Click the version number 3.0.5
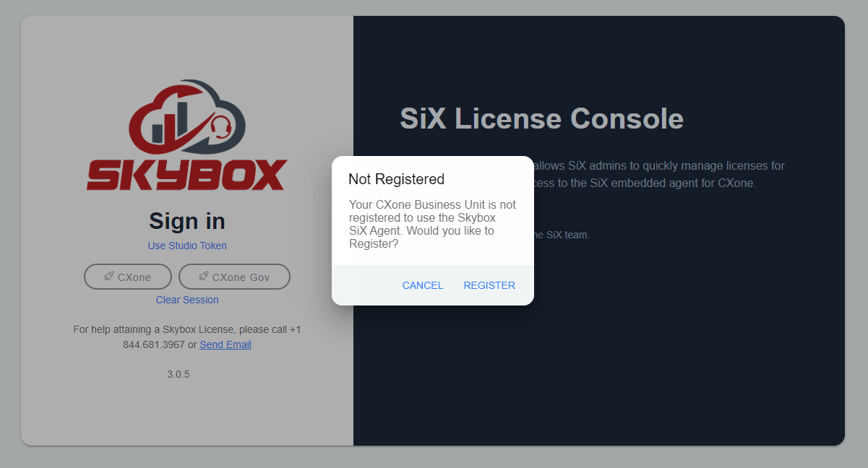 (179, 374)
